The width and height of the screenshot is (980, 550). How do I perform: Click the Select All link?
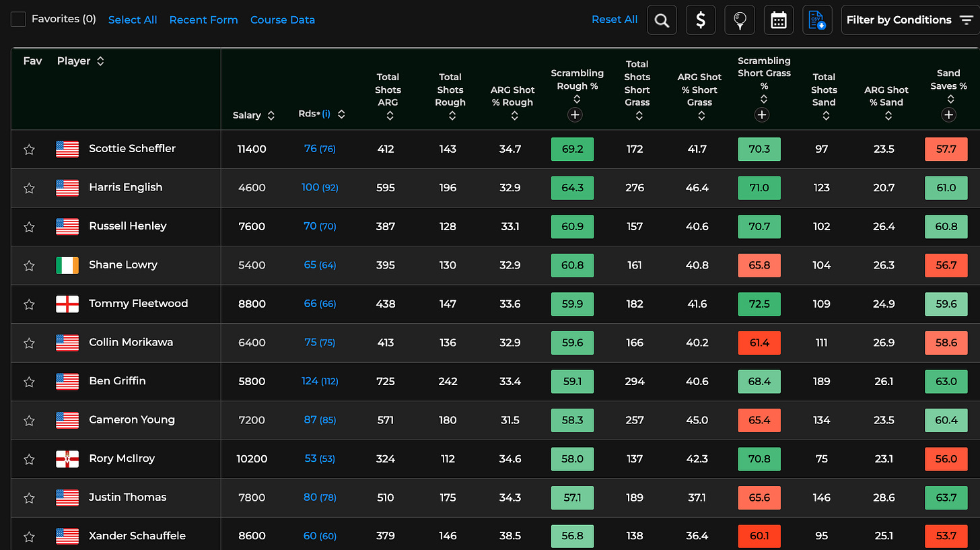133,20
